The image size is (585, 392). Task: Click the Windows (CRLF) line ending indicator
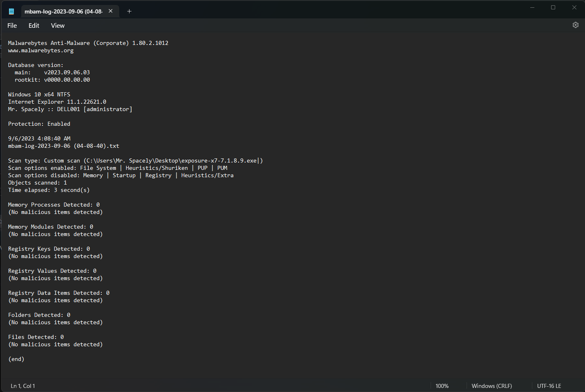[x=491, y=386]
